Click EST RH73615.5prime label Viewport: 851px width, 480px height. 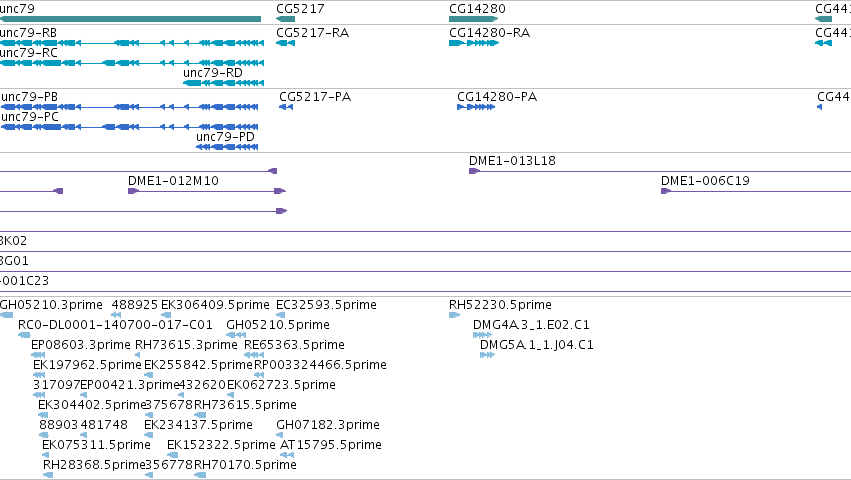(x=245, y=405)
